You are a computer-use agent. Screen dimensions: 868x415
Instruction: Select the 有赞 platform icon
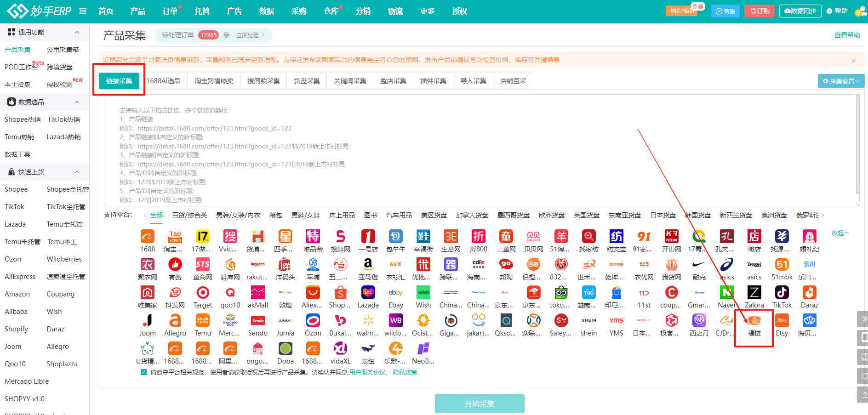click(x=175, y=265)
